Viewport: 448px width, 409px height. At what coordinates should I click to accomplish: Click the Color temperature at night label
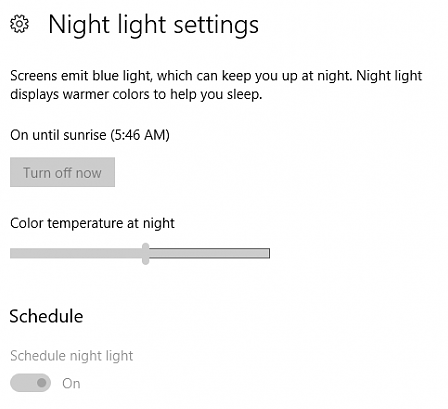point(92,223)
